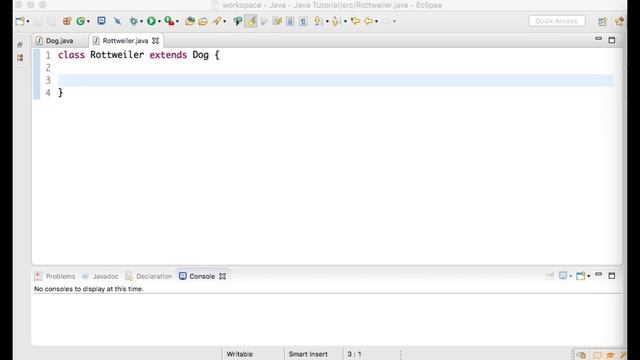Click the New Java Class icon

pyautogui.click(x=81, y=21)
